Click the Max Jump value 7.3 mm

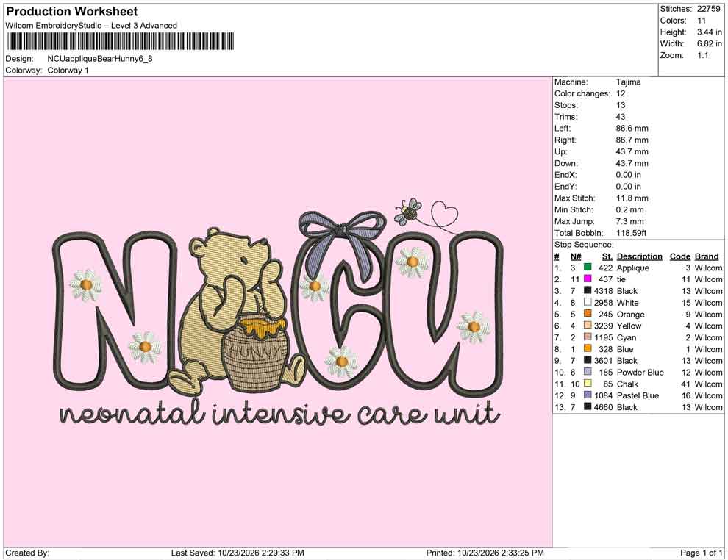629,221
